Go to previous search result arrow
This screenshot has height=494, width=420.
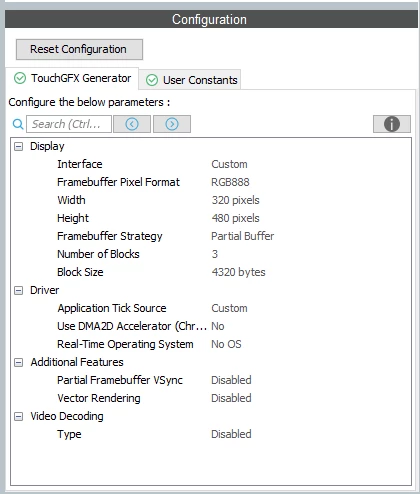(x=132, y=124)
